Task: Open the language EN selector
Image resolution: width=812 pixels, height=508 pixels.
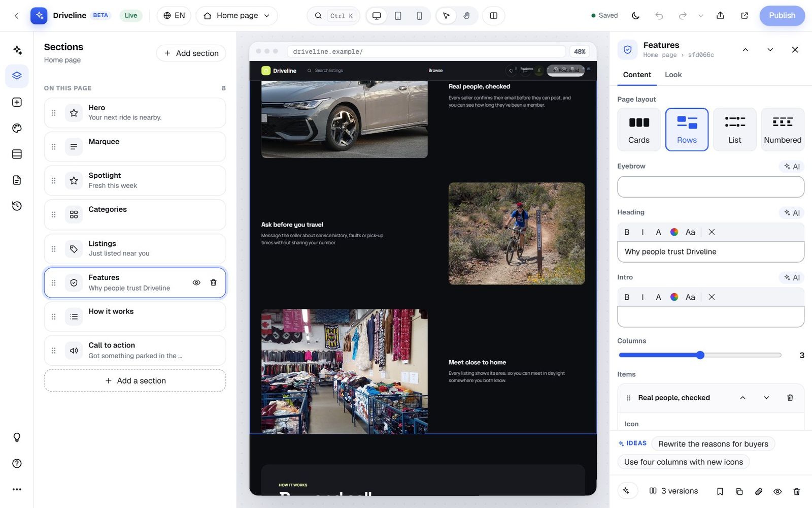Action: point(174,16)
